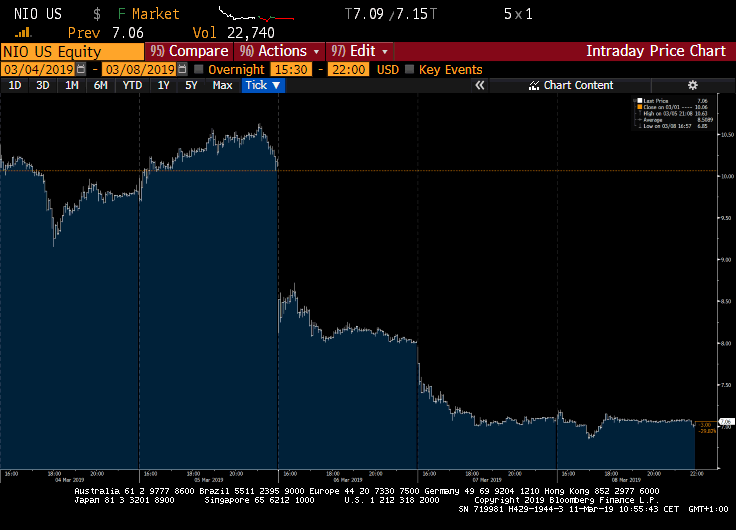Click the 7.06 last price axis marker
The image size is (736, 530).
coord(726,422)
